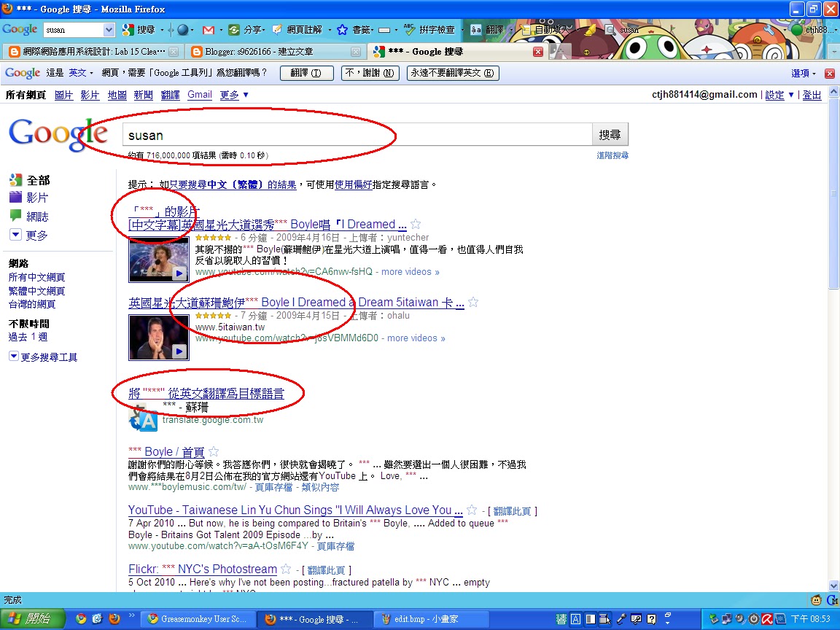Viewport: 840px width, 630px height.
Task: Click the Google Translate icon in results
Action: 143,419
